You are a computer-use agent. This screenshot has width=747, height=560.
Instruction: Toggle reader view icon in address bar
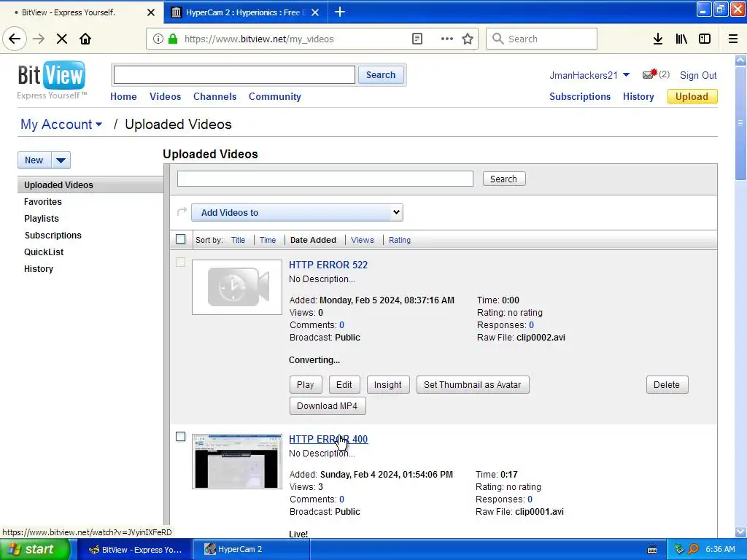[417, 39]
